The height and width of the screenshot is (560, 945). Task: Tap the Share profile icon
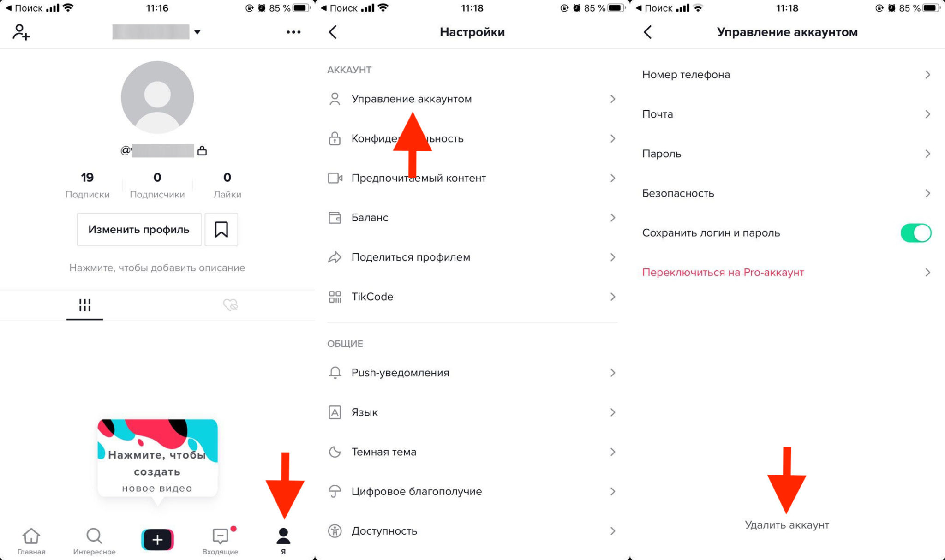(334, 256)
